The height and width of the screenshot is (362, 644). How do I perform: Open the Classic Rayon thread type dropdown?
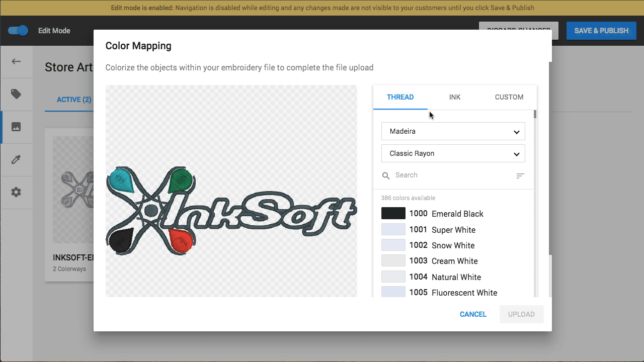click(x=453, y=153)
